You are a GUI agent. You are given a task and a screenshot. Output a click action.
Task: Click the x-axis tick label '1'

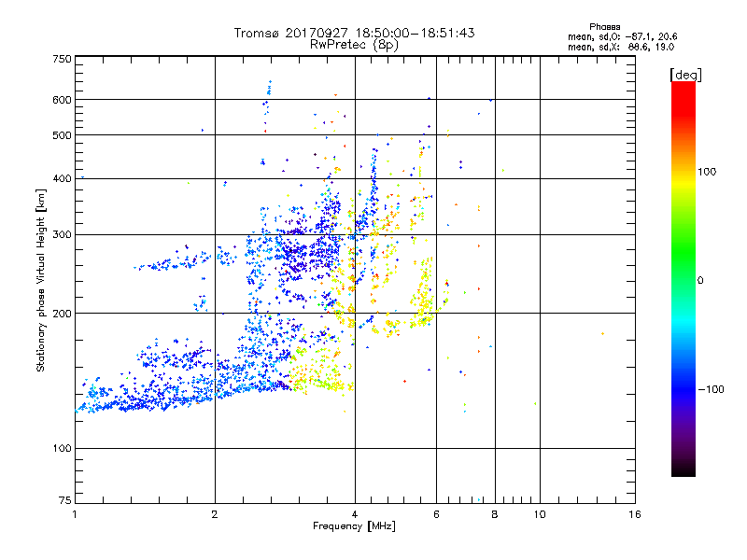pyautogui.click(x=75, y=514)
